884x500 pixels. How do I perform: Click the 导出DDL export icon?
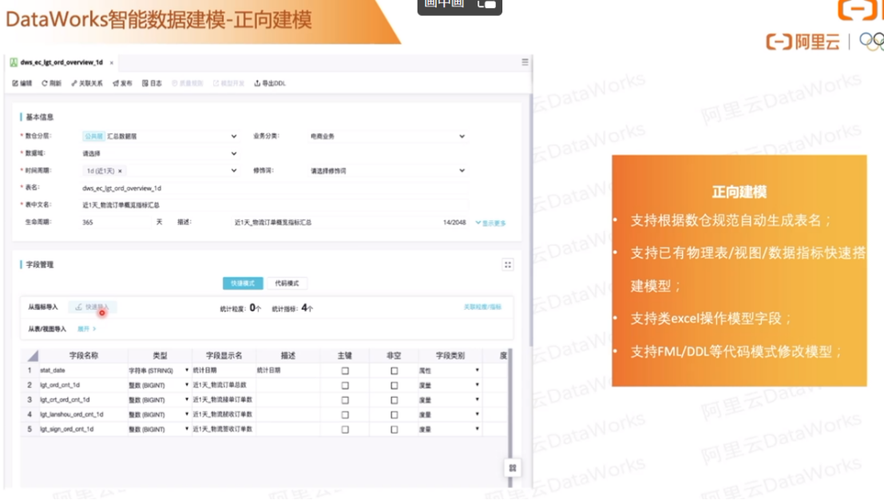coord(270,83)
